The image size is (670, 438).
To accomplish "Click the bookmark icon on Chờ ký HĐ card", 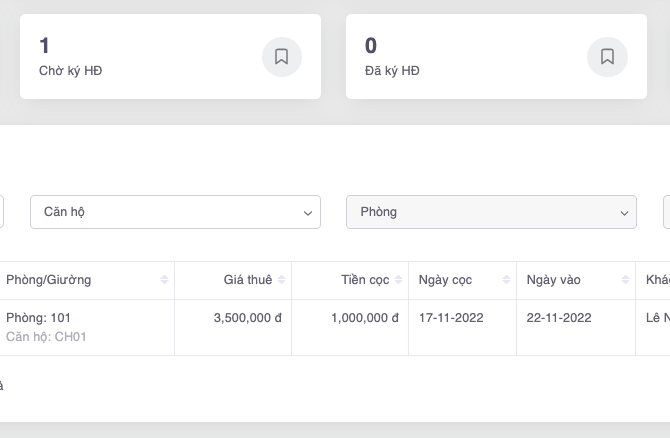I will click(281, 57).
